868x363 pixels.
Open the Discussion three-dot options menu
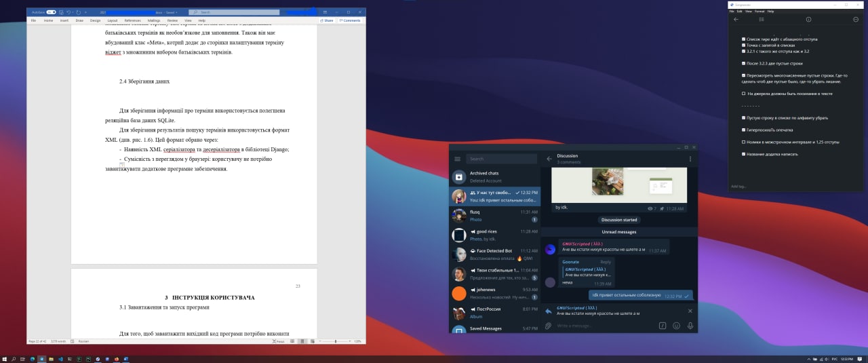click(x=690, y=159)
